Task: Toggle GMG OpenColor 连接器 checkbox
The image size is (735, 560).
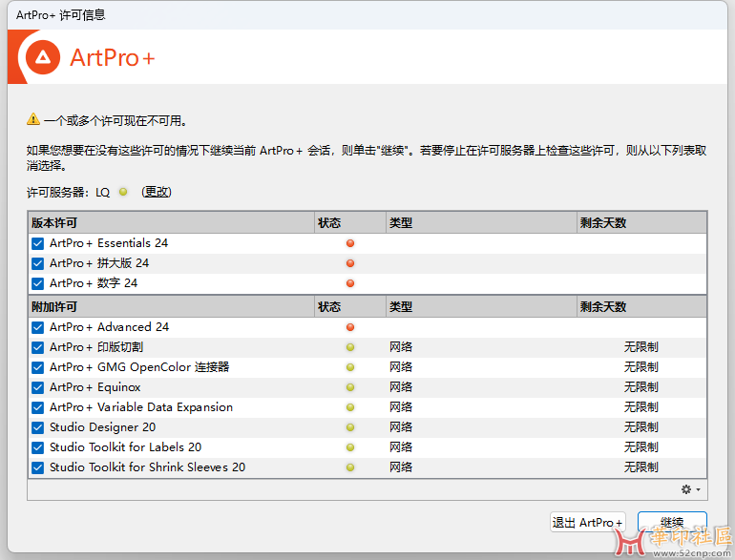Action: tap(38, 368)
